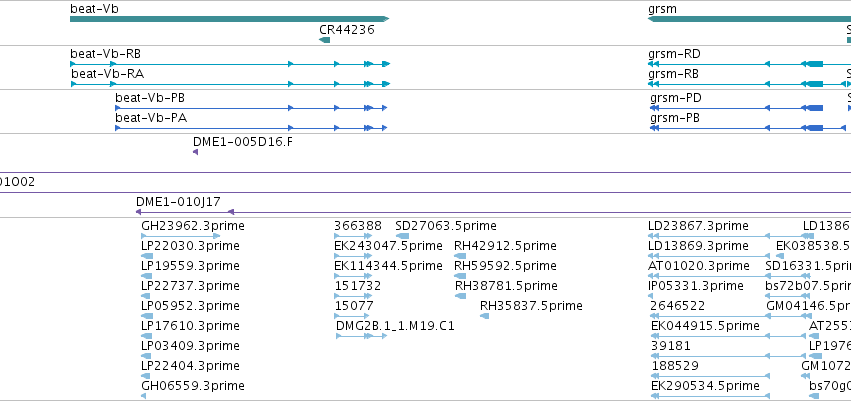Open the beat-Vb-RB transcript label
Image resolution: width=851 pixels, height=401 pixels.
106,54
